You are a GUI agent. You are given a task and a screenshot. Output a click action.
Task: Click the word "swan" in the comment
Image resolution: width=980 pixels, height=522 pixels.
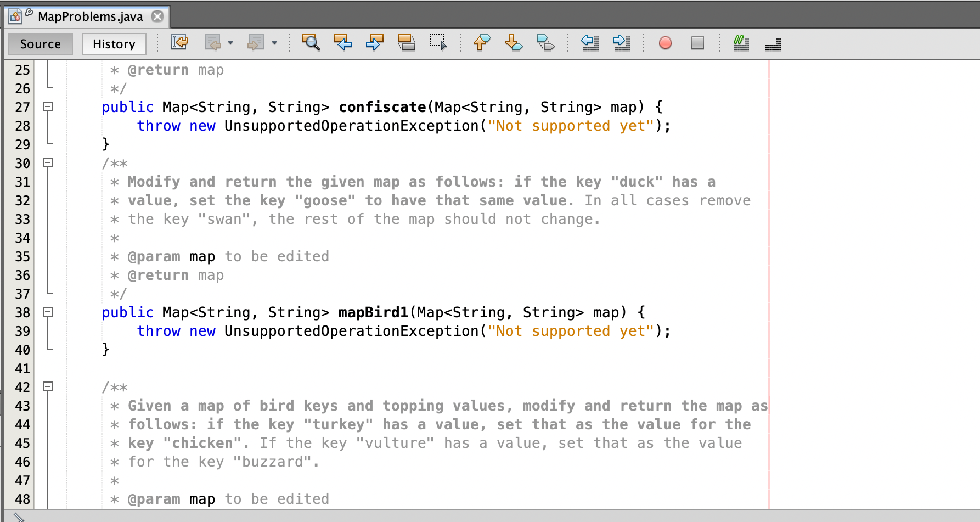[224, 219]
